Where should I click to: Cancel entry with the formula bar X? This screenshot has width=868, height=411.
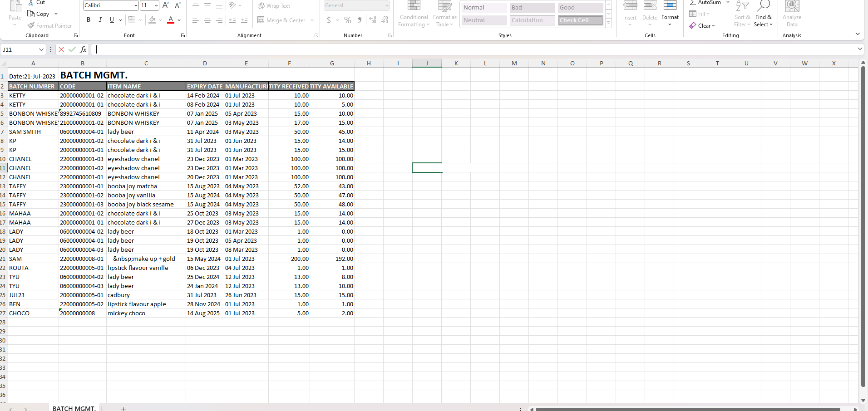61,49
